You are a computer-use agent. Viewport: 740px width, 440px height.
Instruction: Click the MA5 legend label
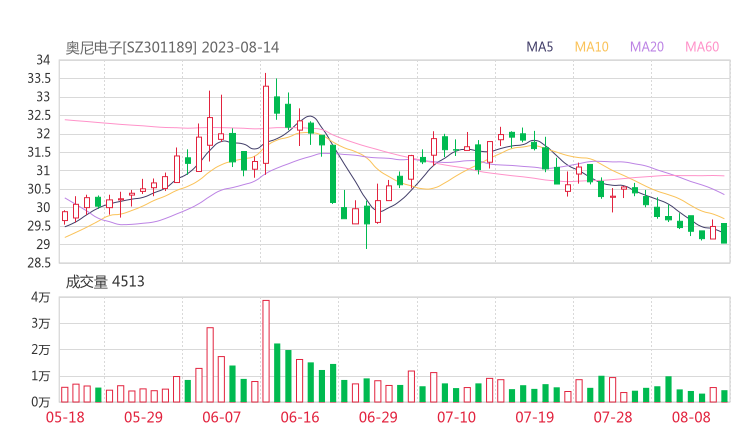pos(539,47)
